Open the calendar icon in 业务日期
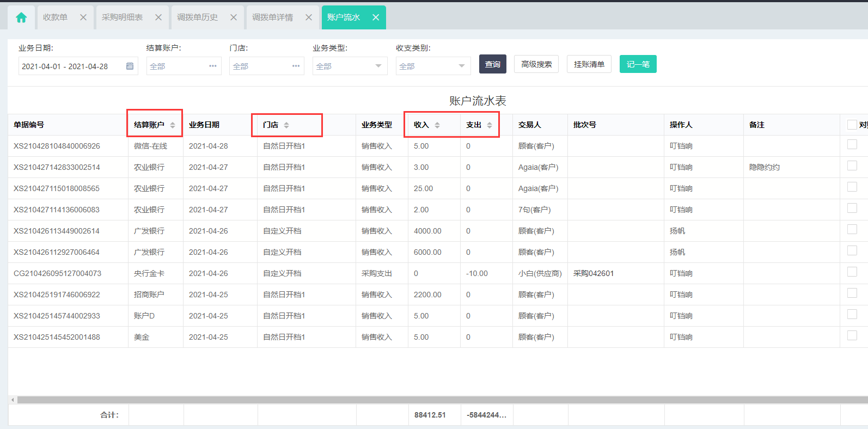 pyautogui.click(x=130, y=66)
